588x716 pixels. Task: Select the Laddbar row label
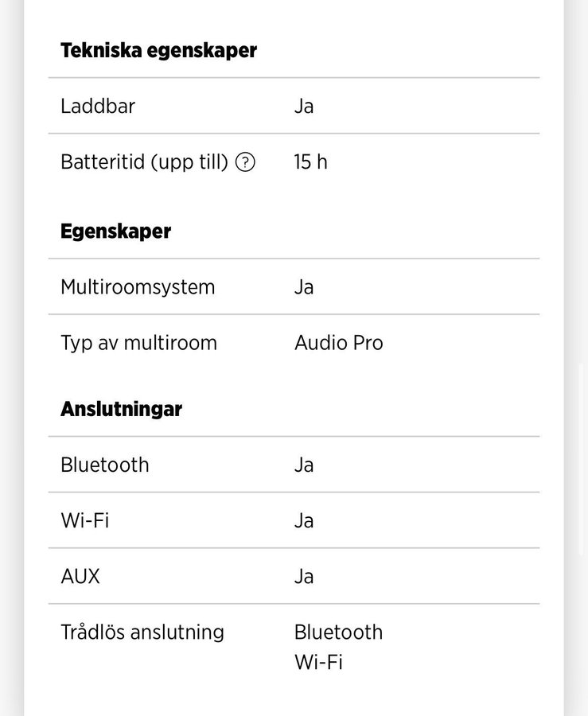pos(98,106)
